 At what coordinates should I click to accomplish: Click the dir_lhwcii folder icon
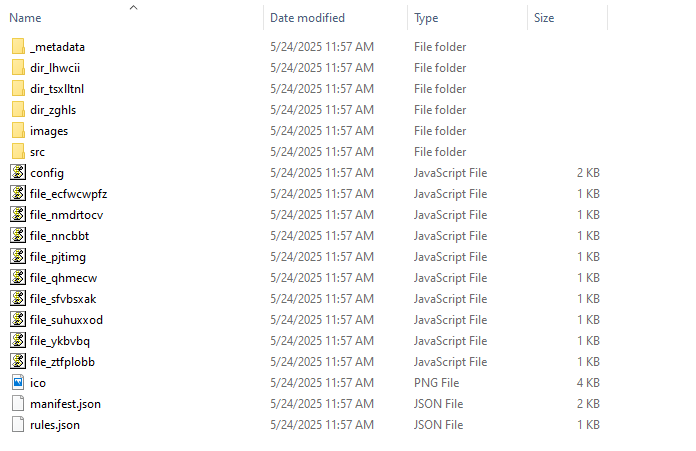coord(18,68)
